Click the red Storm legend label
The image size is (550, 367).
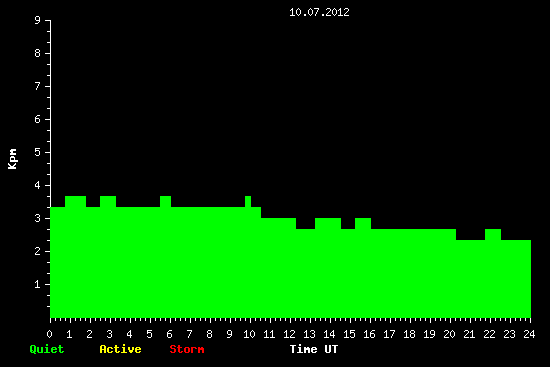187,349
